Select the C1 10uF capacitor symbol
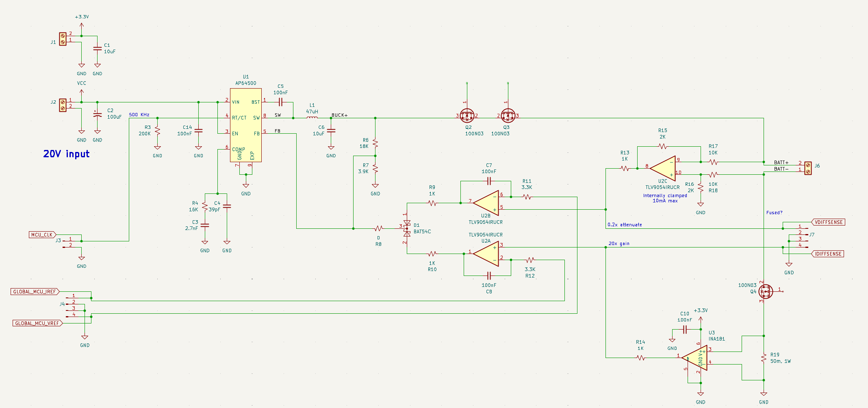The width and height of the screenshot is (868, 408). tap(98, 49)
